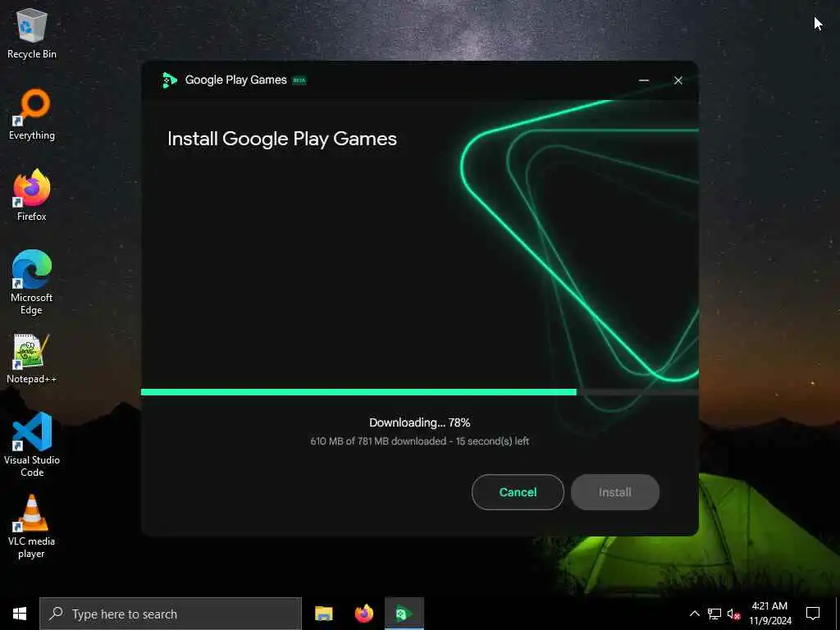The height and width of the screenshot is (630, 840).
Task: Cancel the Google Play Games download
Action: point(518,492)
